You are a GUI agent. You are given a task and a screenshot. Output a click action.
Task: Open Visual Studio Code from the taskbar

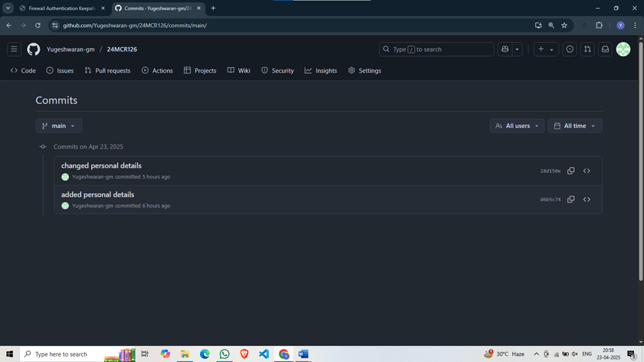[264, 354]
